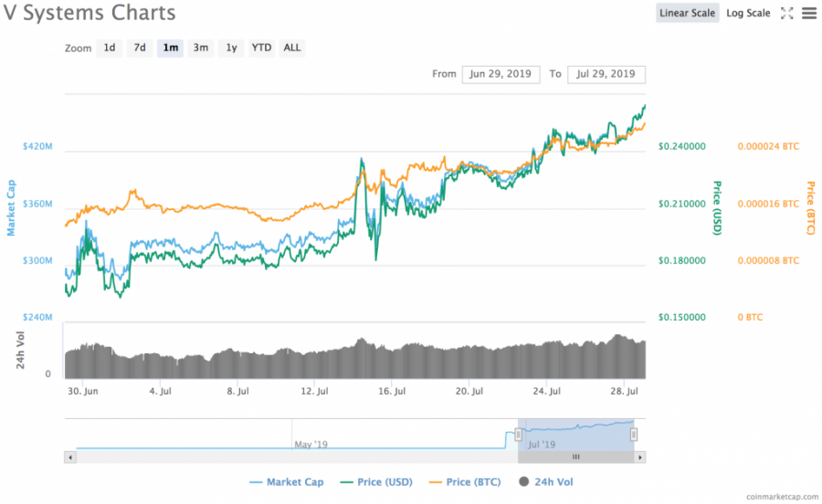The height and width of the screenshot is (504, 822).
Task: Click the navigator scrollbar thumb
Action: pyautogui.click(x=576, y=457)
